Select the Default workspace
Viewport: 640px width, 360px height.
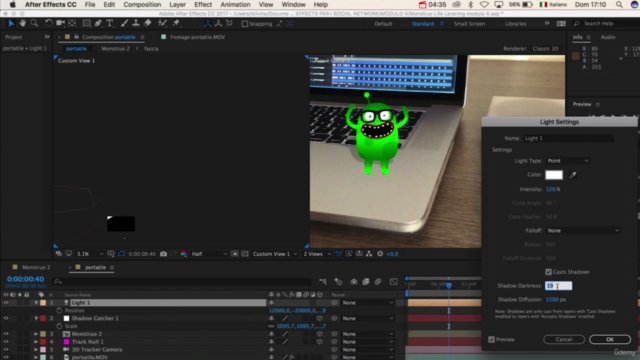point(383,24)
